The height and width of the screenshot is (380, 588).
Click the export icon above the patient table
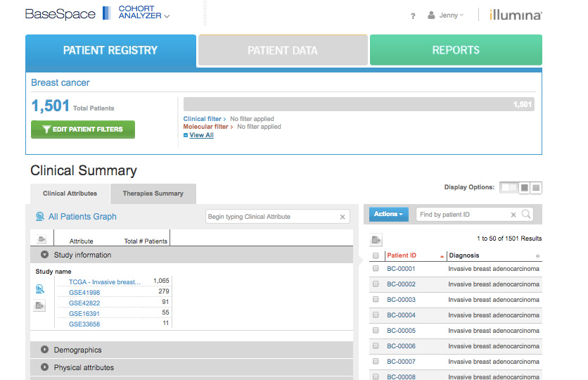tap(376, 240)
